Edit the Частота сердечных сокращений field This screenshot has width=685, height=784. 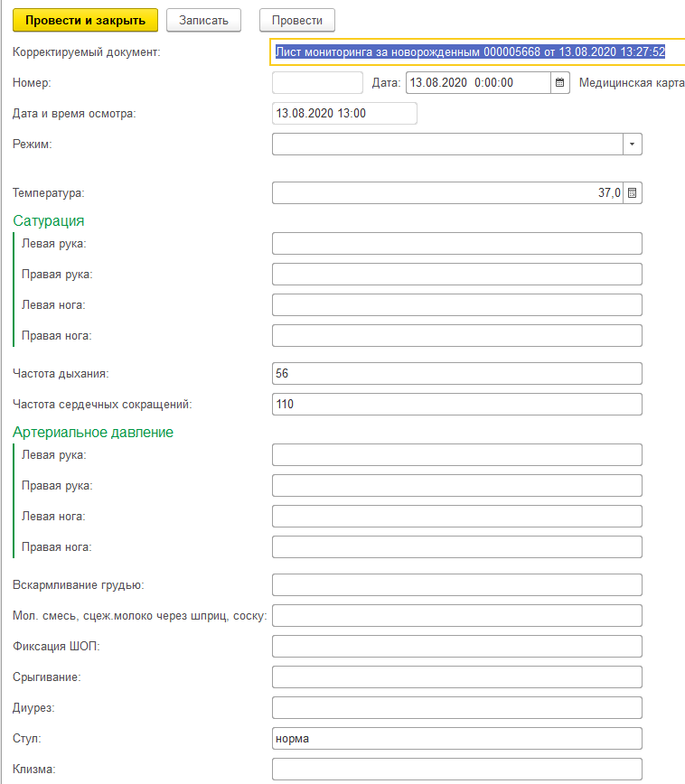(x=456, y=405)
